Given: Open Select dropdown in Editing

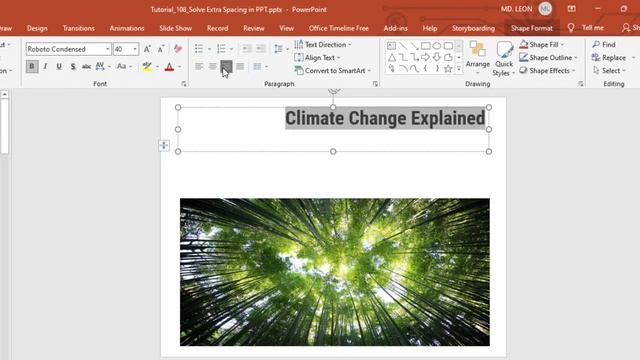Looking at the screenshot, I should (x=609, y=71).
